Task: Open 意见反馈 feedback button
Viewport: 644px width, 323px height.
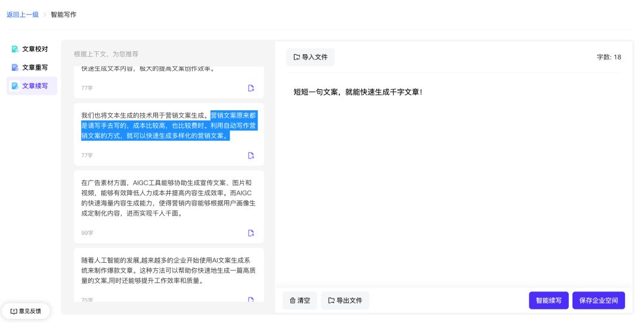Action: (26, 311)
